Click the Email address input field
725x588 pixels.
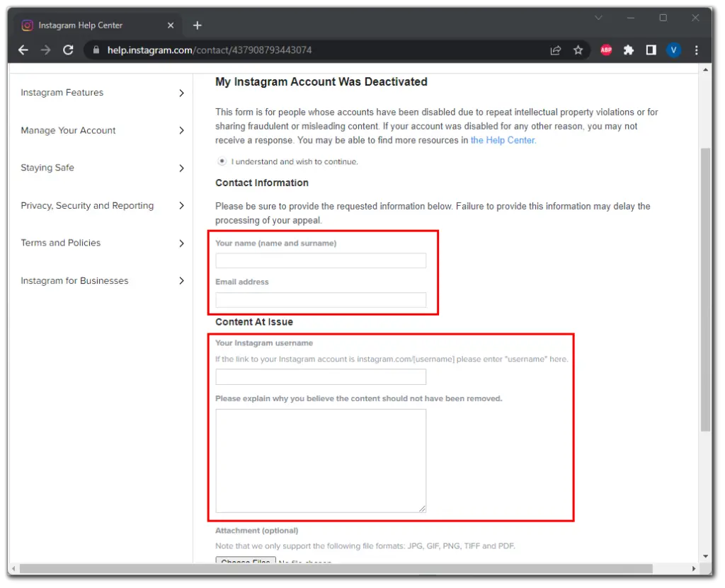321,299
